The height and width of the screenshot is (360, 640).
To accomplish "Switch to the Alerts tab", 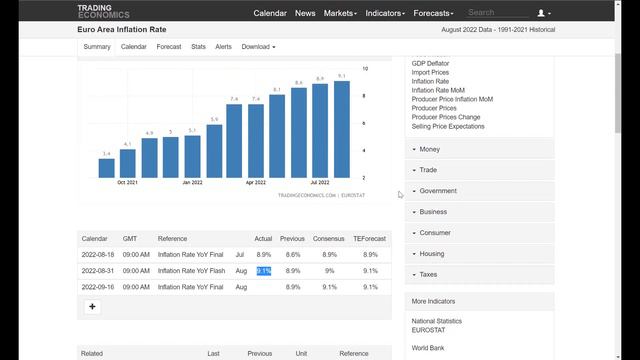I will (x=223, y=47).
